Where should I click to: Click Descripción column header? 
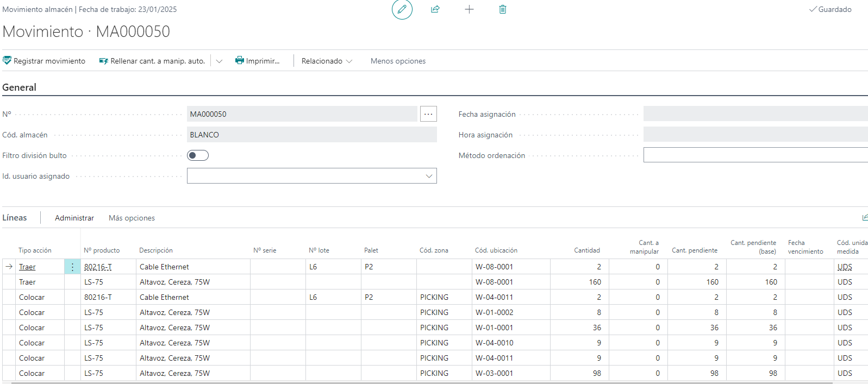pyautogui.click(x=156, y=250)
